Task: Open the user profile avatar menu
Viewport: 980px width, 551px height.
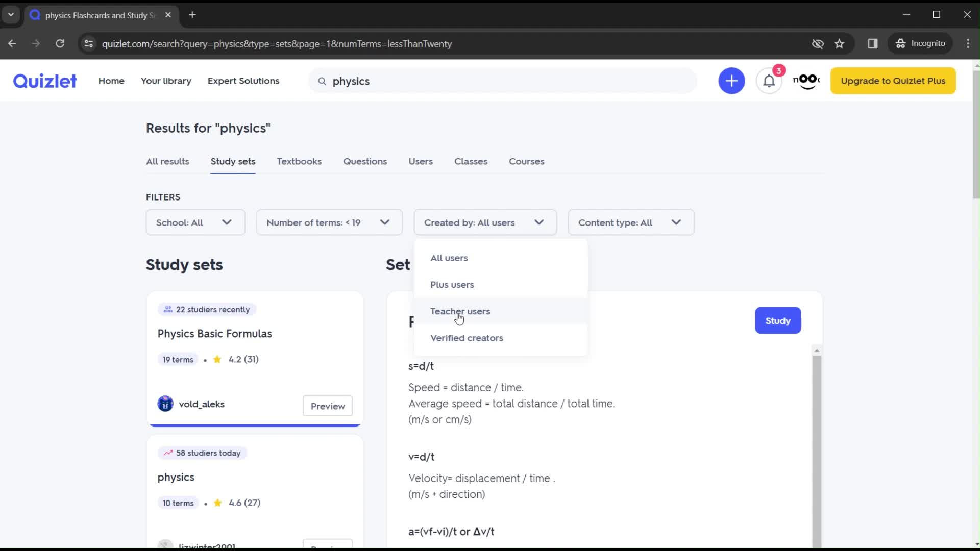Action: click(x=806, y=81)
